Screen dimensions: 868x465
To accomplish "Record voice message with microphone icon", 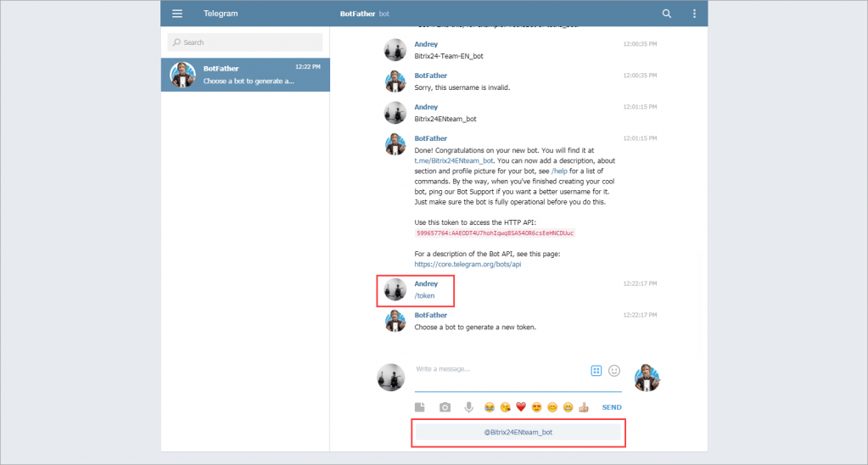I will tap(468, 407).
